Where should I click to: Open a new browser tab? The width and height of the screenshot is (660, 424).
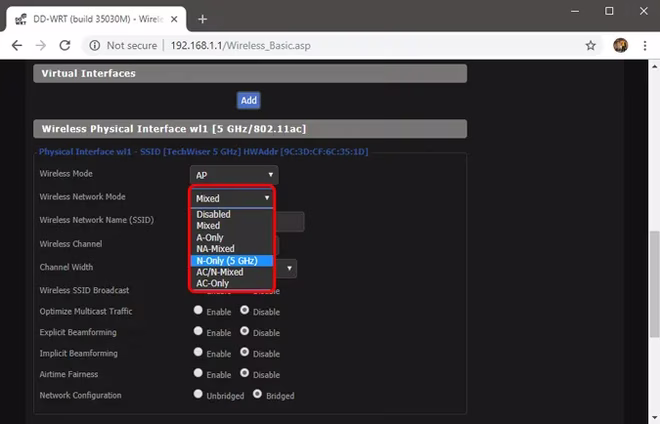202,19
